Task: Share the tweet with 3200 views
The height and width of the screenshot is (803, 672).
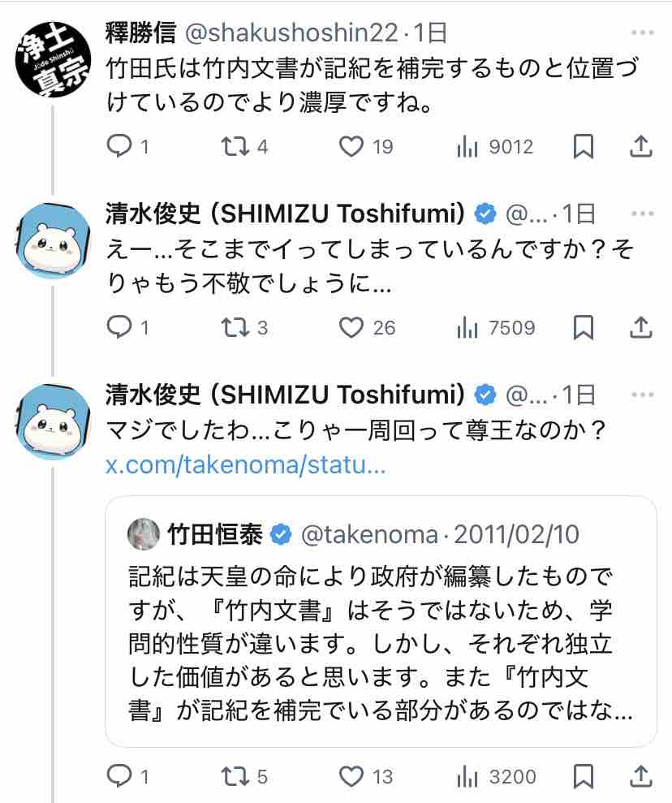Action: pyautogui.click(x=640, y=776)
